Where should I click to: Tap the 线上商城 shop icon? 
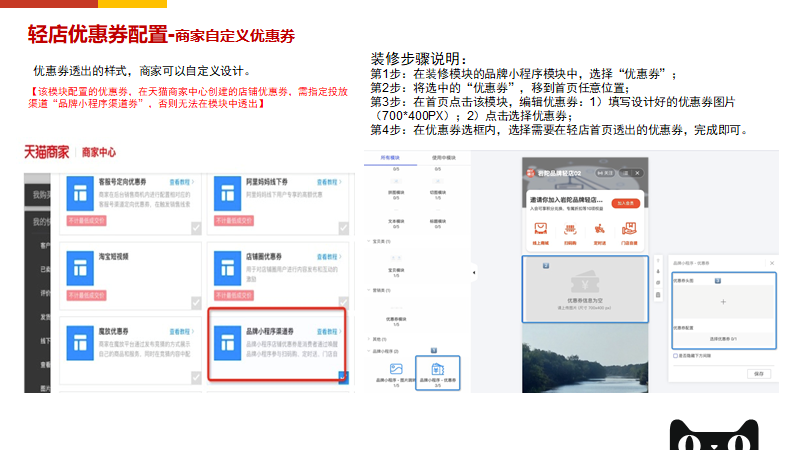click(541, 229)
